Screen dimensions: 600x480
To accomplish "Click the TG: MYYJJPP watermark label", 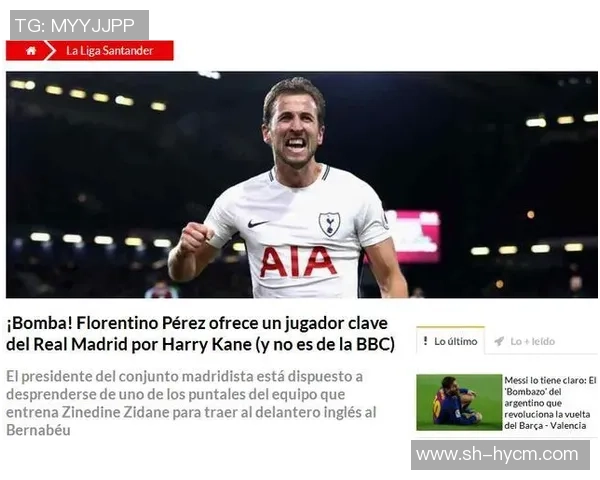I will coord(79,25).
